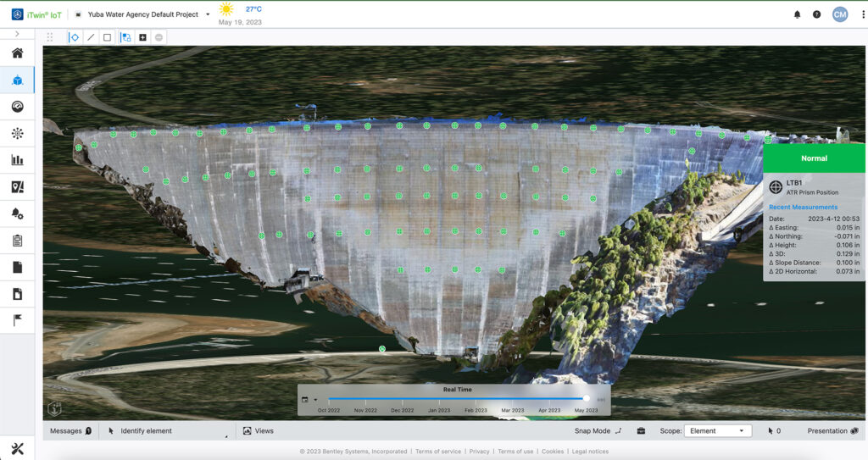This screenshot has width=868, height=460.
Task: Open the wrench tools icon at sidebar bottom
Action: [17, 448]
